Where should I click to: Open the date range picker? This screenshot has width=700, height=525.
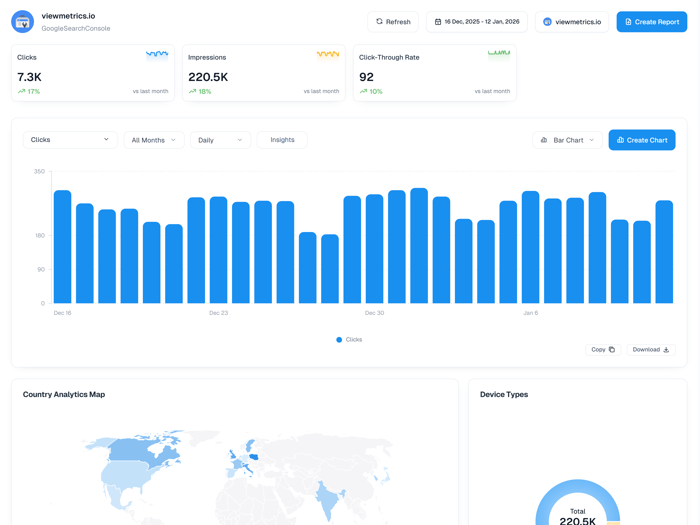(x=477, y=22)
